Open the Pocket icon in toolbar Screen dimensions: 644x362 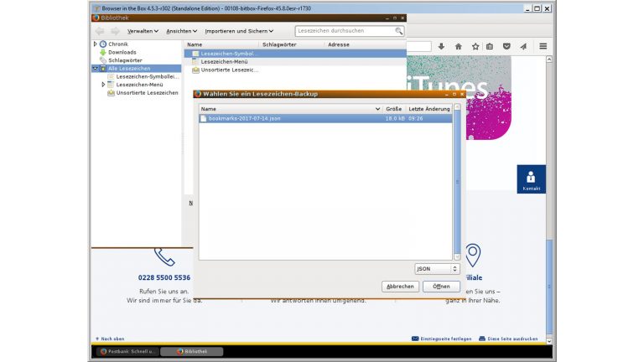(506, 46)
